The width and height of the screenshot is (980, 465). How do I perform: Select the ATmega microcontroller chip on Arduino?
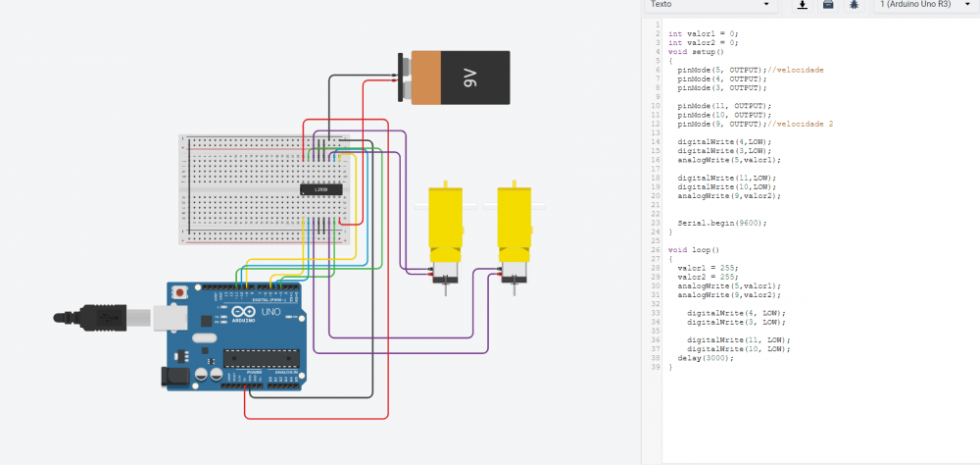pyautogui.click(x=262, y=357)
